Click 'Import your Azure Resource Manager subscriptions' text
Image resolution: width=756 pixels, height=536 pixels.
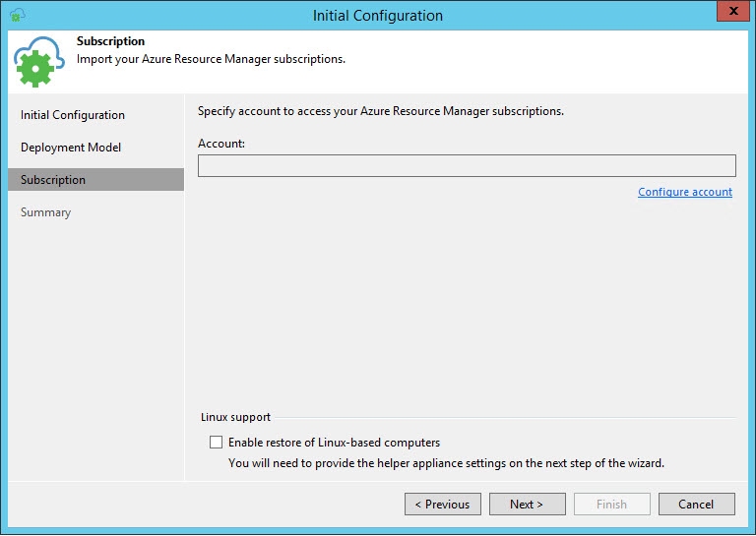(212, 59)
